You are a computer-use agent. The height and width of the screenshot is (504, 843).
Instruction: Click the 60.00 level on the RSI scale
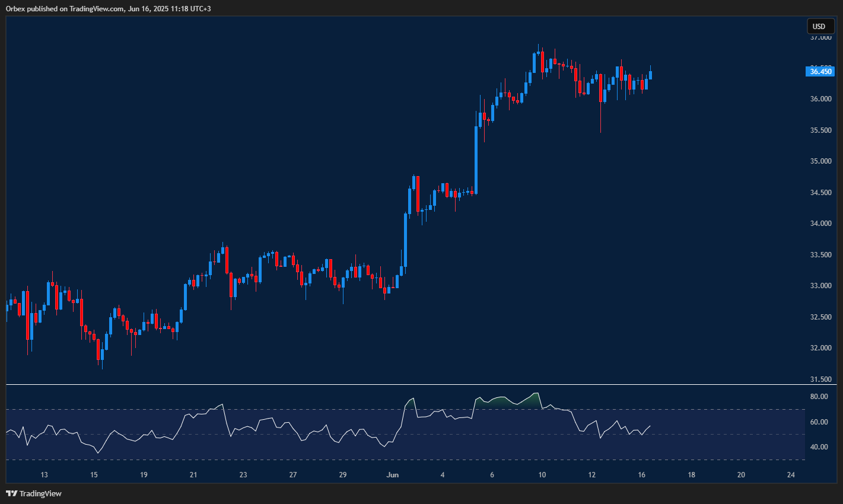point(822,422)
